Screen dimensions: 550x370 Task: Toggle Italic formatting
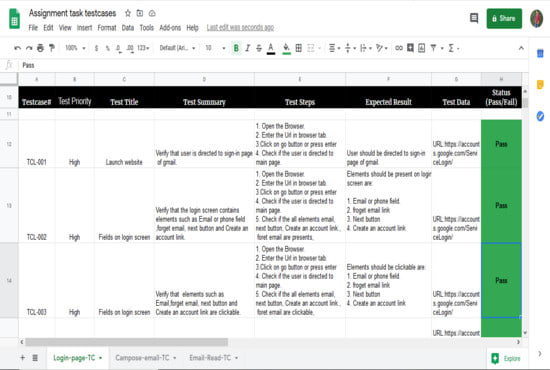(248, 48)
